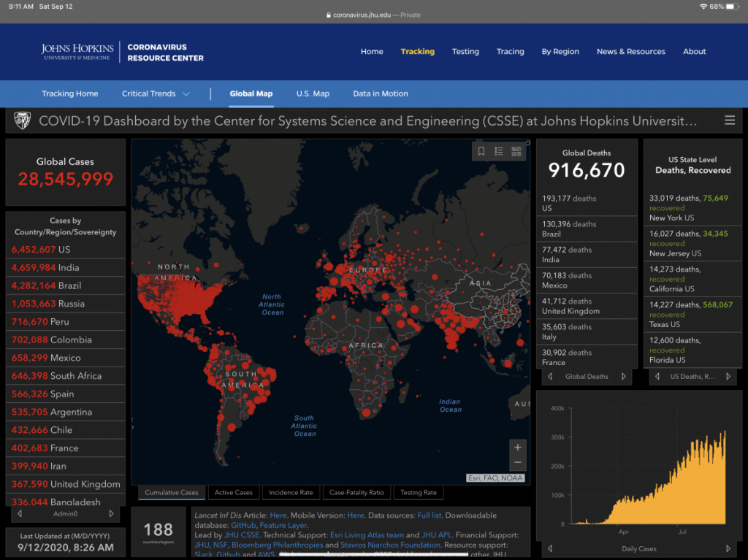Open the Feature Layer link
Screen dimensions: 748x560
pos(283,525)
